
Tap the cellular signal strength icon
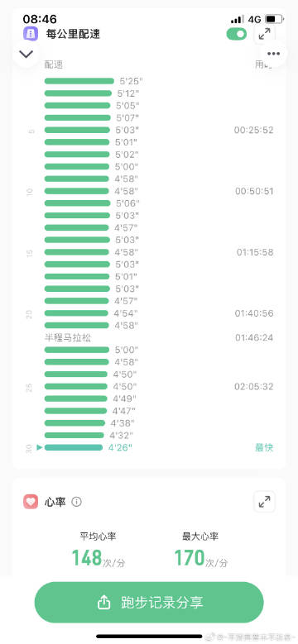point(238,19)
